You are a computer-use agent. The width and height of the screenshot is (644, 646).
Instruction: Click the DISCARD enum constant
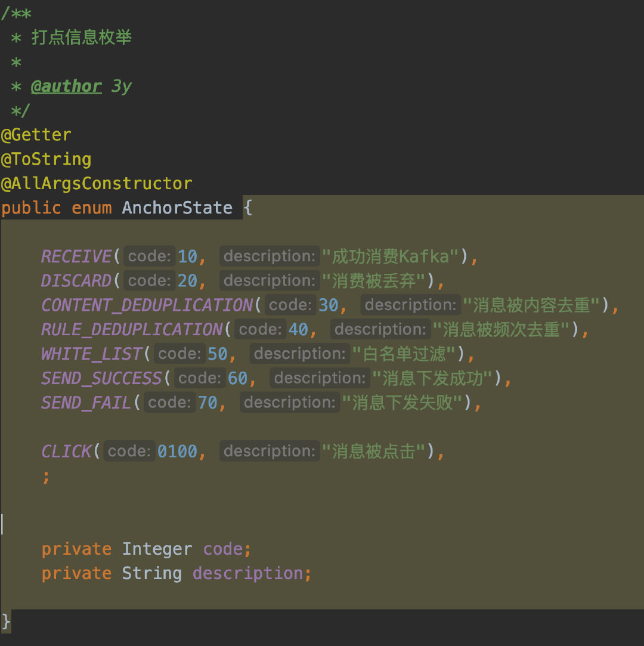pos(76,280)
